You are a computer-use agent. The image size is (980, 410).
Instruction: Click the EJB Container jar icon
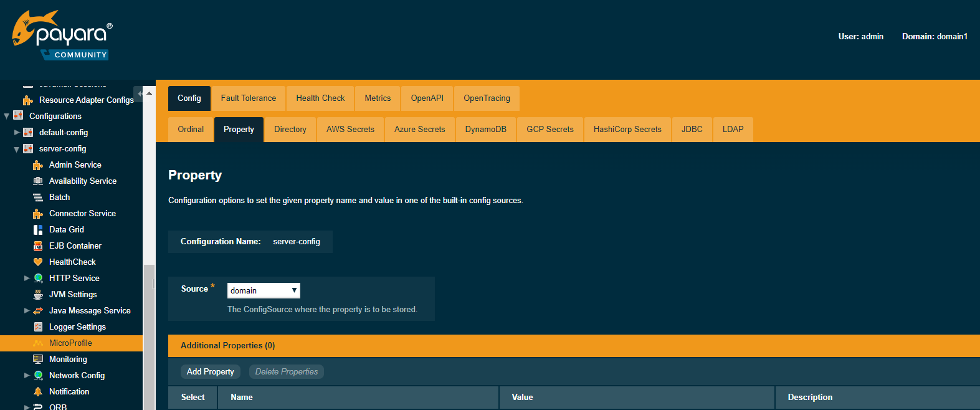point(38,246)
